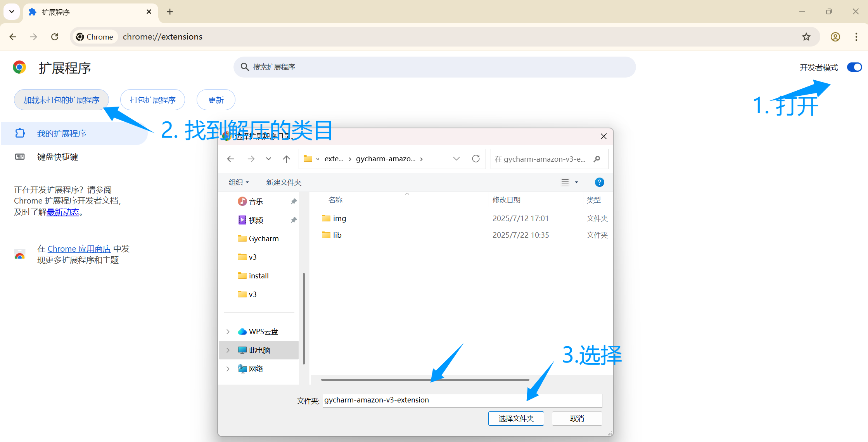
Task: Click 新建文件夹 in dialog toolbar
Action: (x=284, y=182)
